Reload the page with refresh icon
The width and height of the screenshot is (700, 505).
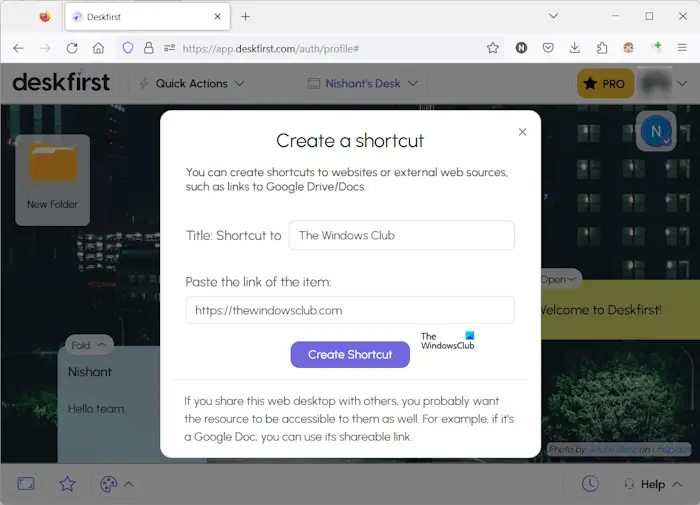click(x=72, y=48)
